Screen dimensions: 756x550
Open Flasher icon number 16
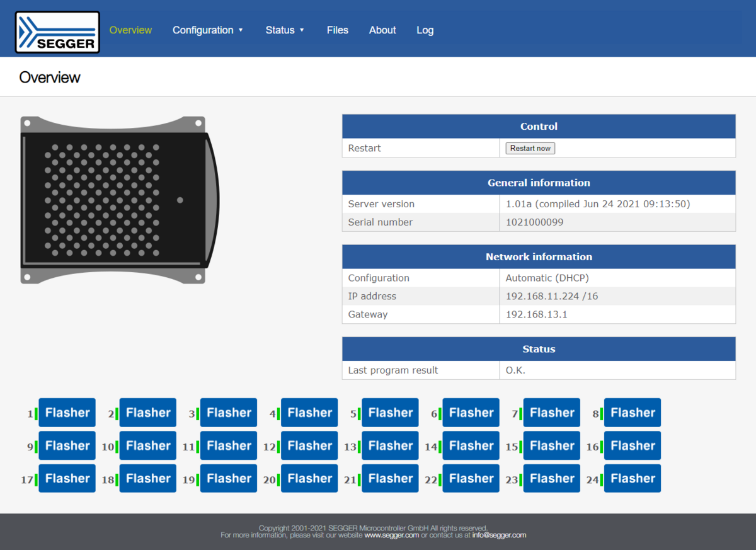pos(632,445)
